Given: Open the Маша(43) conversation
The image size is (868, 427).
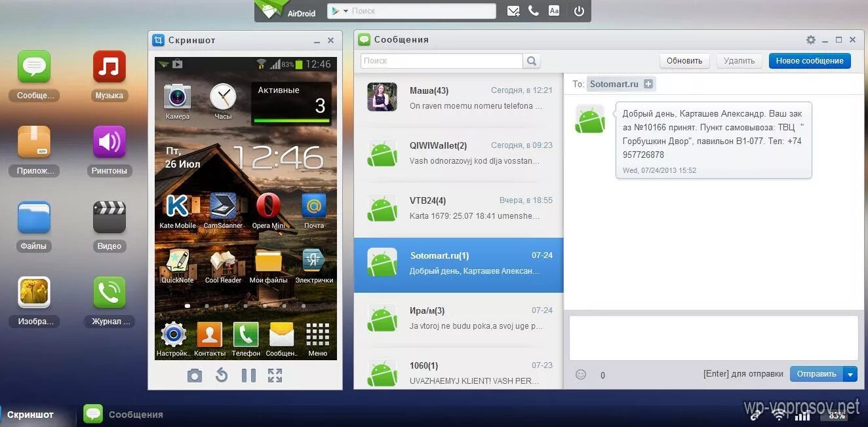Looking at the screenshot, I should click(x=458, y=100).
